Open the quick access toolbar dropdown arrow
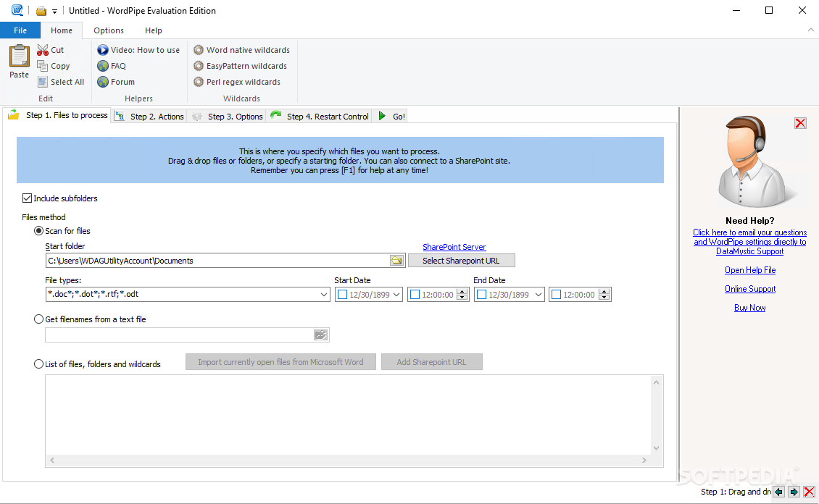This screenshot has width=819, height=504. pos(54,12)
